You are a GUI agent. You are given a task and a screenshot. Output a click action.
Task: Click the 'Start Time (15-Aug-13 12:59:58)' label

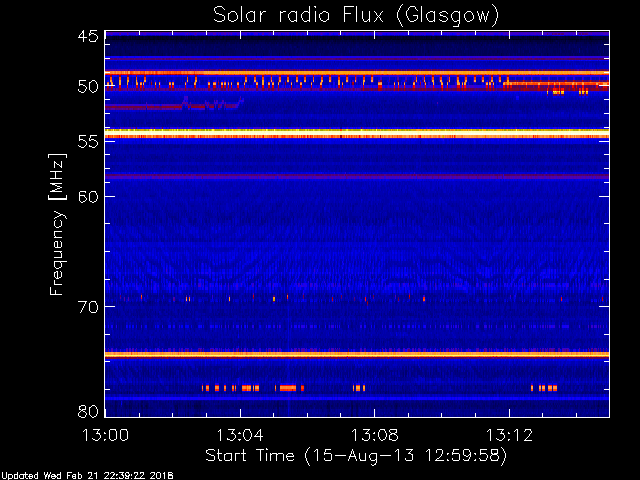tap(356, 456)
